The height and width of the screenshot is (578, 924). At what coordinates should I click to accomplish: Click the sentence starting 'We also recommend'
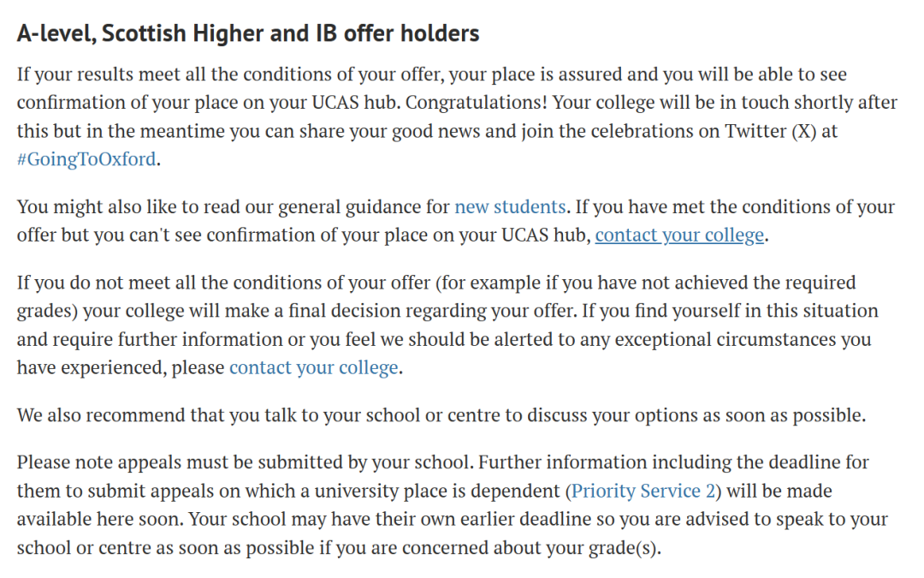(441, 415)
